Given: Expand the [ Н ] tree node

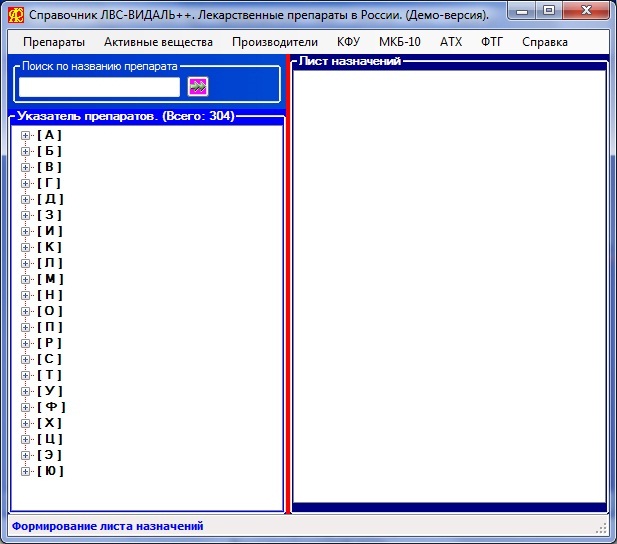Looking at the screenshot, I should point(25,295).
